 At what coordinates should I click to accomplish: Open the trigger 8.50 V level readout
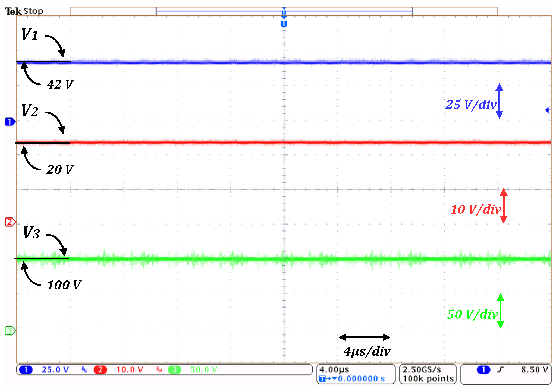[534, 370]
